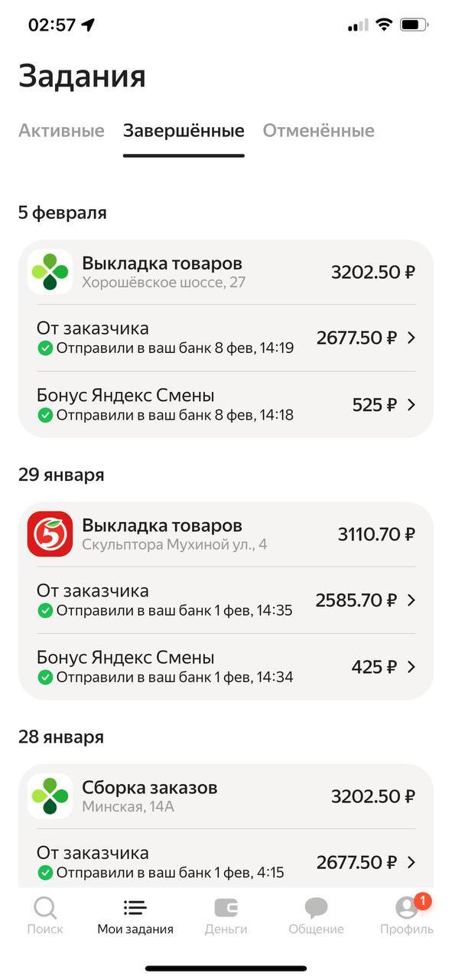Tap green checkmark by 8 фев, 14:18 status
The width and height of the screenshot is (452, 980).
coord(45,415)
